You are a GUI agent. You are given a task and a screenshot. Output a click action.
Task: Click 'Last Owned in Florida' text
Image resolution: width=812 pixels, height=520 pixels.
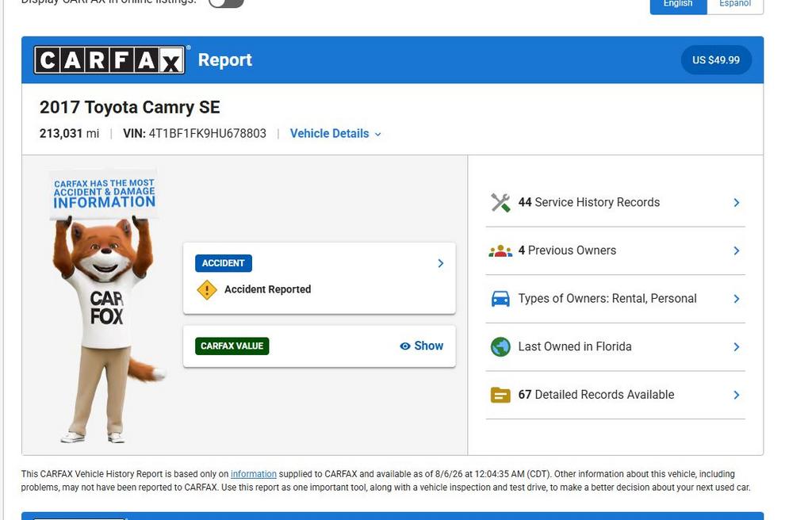pos(575,346)
